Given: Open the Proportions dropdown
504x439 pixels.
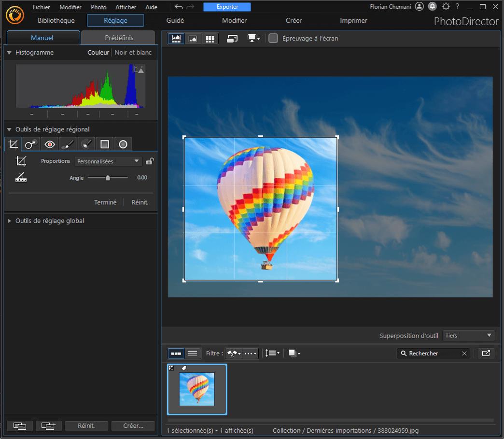Looking at the screenshot, I should point(108,161).
